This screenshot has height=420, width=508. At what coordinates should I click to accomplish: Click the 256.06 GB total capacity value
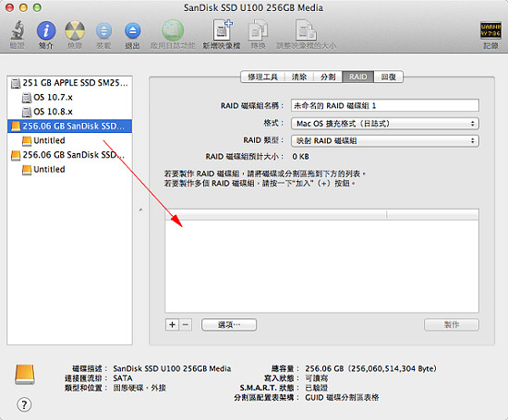coord(370,368)
